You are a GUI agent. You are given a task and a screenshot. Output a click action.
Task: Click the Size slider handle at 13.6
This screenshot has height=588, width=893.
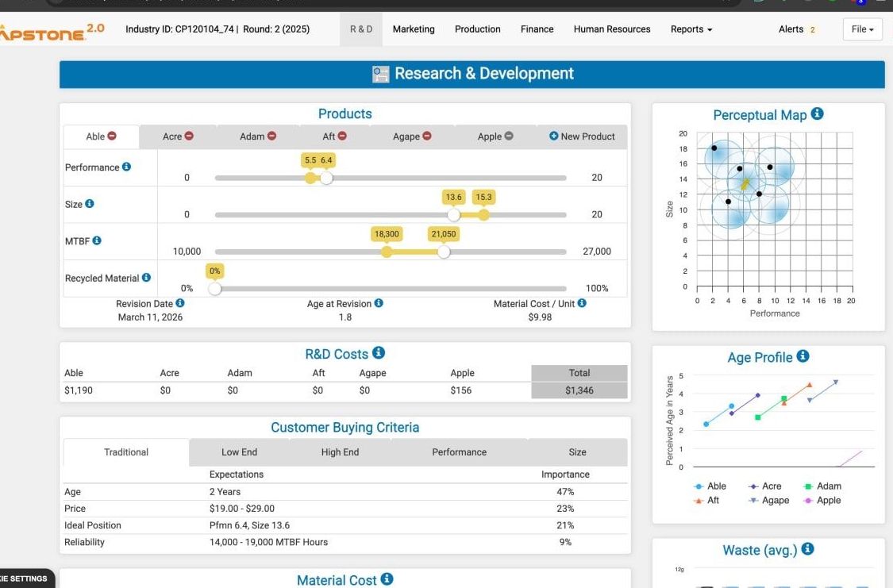pos(453,214)
